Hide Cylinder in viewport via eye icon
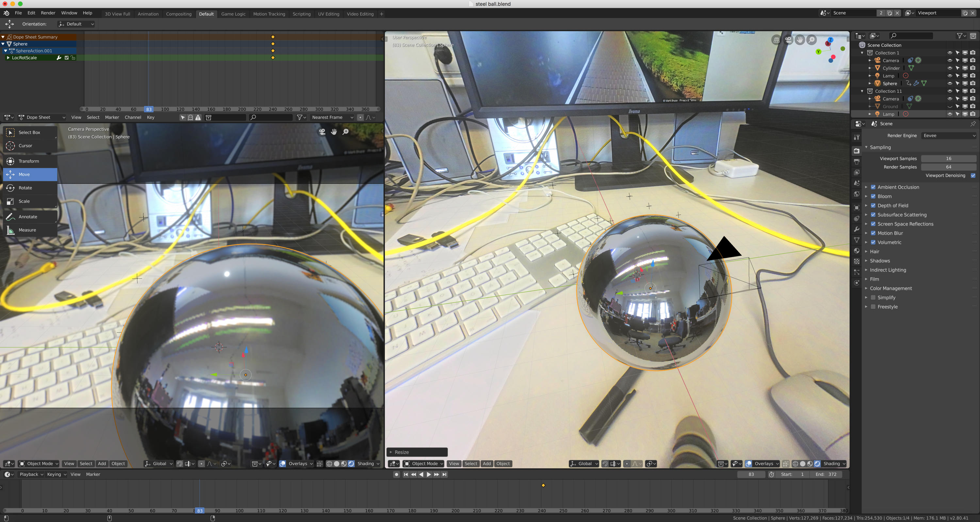This screenshot has height=522, width=980. [x=950, y=68]
